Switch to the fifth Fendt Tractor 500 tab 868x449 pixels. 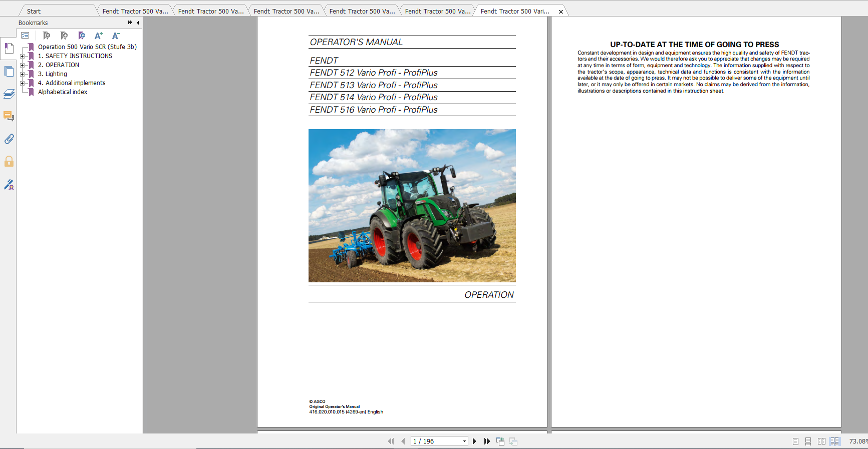tap(438, 11)
